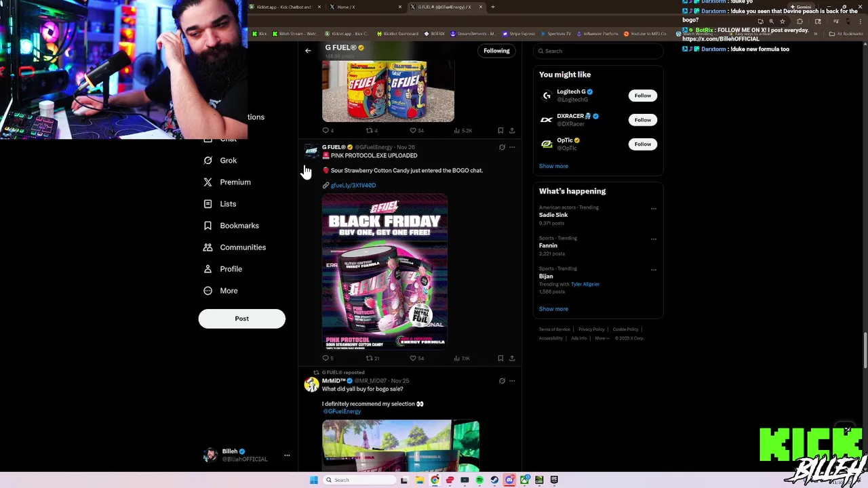Open options for Fannin trend
Screen dimensions: 868x488
click(654, 239)
